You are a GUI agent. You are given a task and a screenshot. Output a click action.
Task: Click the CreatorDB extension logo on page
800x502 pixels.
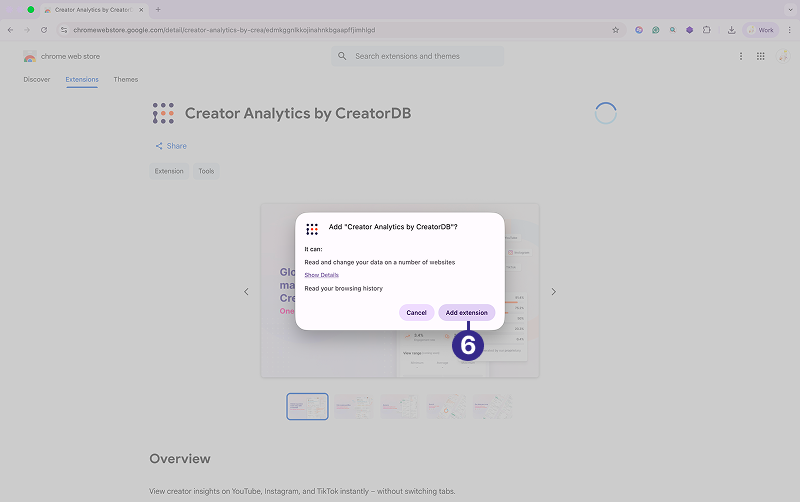click(x=163, y=113)
